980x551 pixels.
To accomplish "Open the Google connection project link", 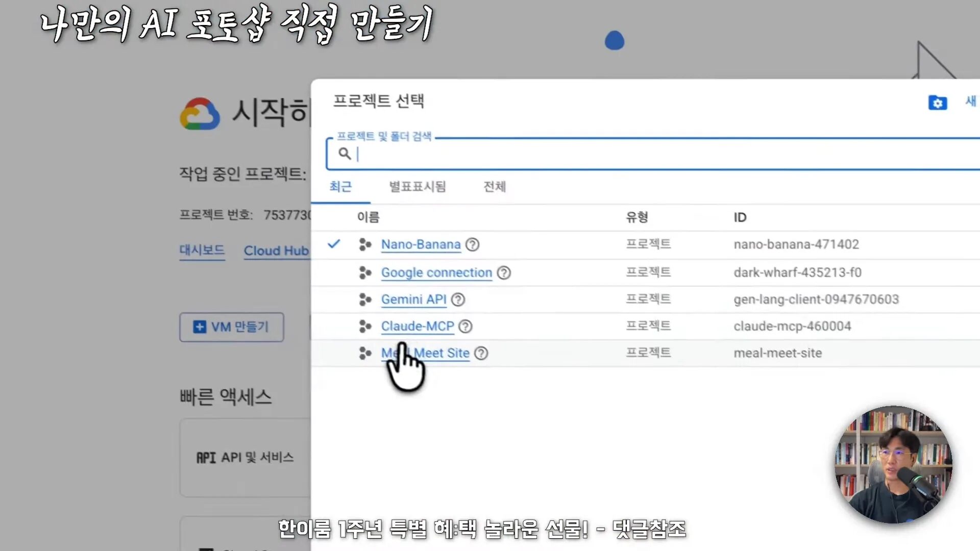I will [436, 272].
